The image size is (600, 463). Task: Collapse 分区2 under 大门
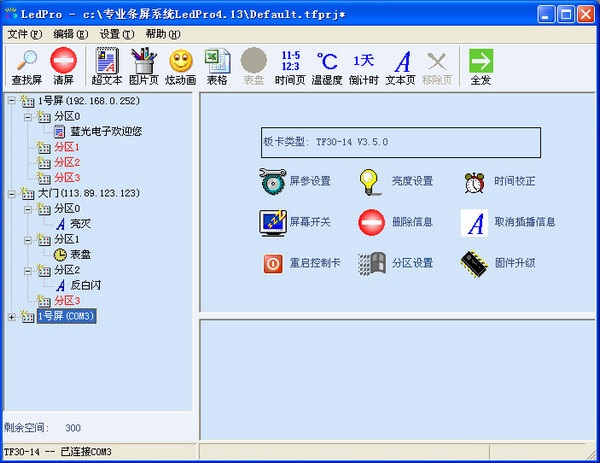click(x=28, y=271)
